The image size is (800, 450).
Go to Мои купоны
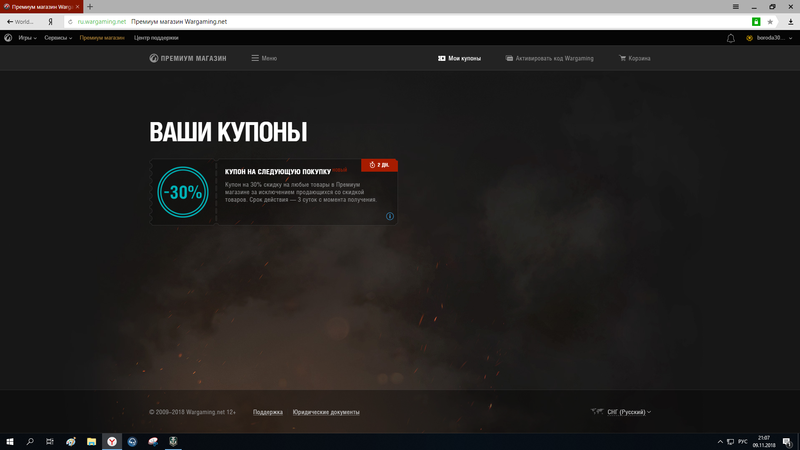459,58
